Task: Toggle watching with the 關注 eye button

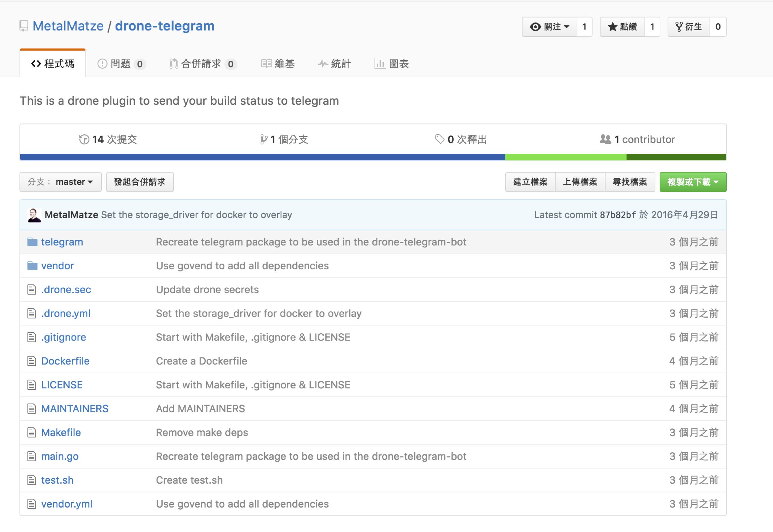Action: (x=549, y=27)
